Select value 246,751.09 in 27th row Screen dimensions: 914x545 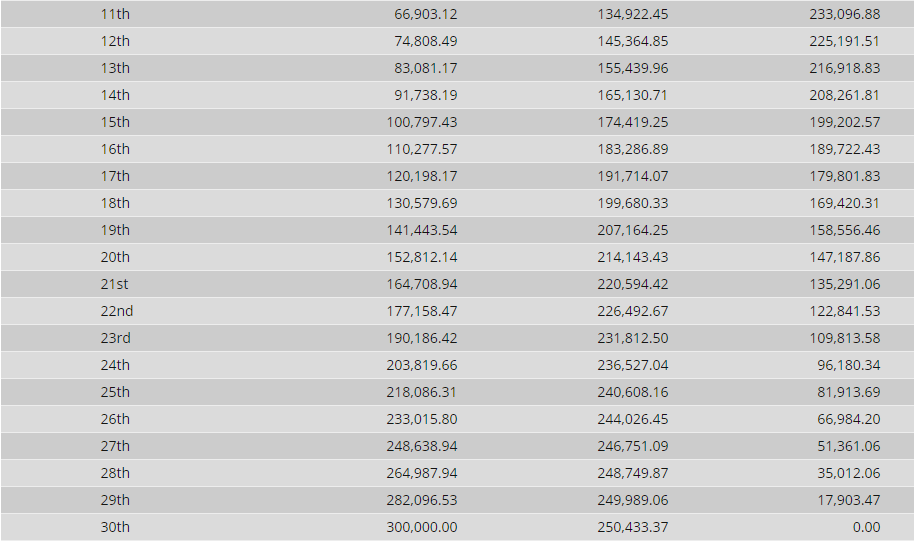click(x=632, y=446)
